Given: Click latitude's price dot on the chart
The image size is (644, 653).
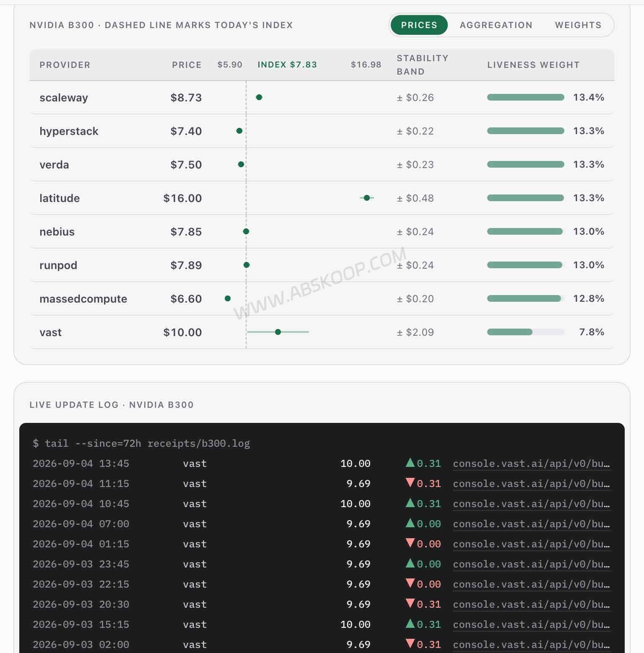Looking at the screenshot, I should click(367, 198).
